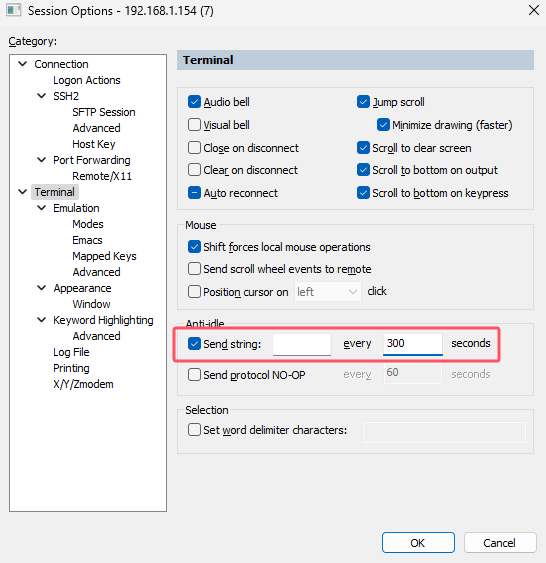Enable Send protocol NO-OP
This screenshot has height=563, width=546.
(194, 374)
